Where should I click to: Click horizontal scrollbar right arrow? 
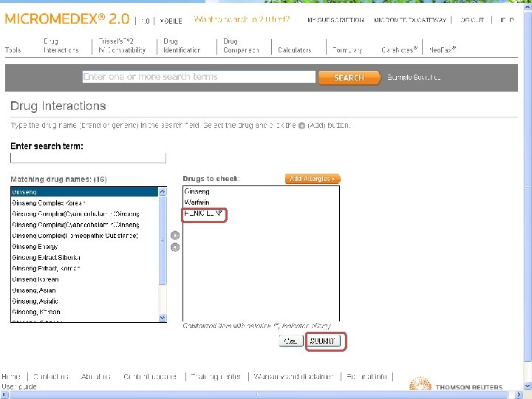519,395
